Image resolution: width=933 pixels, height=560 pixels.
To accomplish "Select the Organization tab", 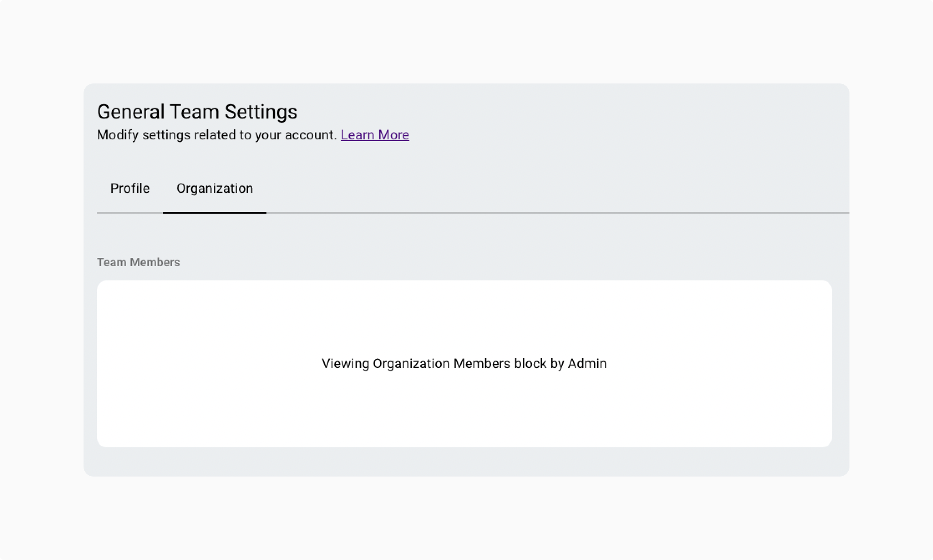I will (215, 189).
